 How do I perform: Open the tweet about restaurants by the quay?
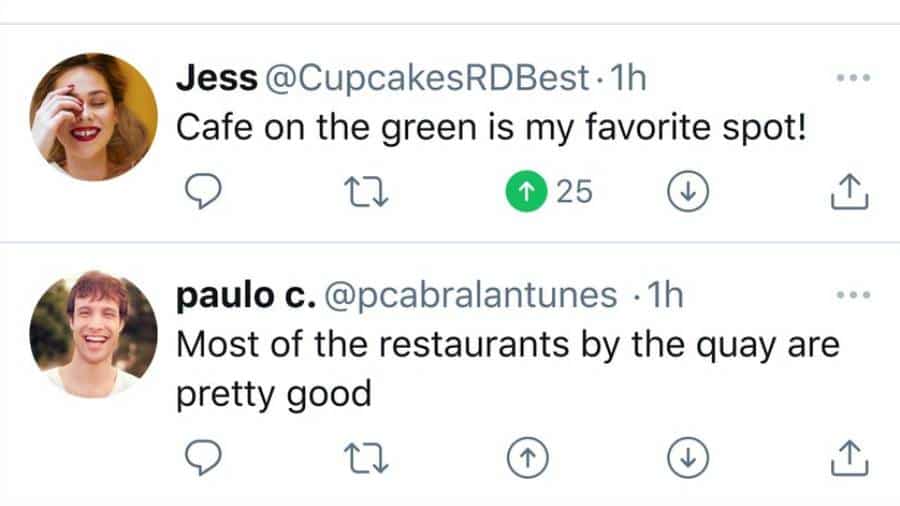coord(506,345)
